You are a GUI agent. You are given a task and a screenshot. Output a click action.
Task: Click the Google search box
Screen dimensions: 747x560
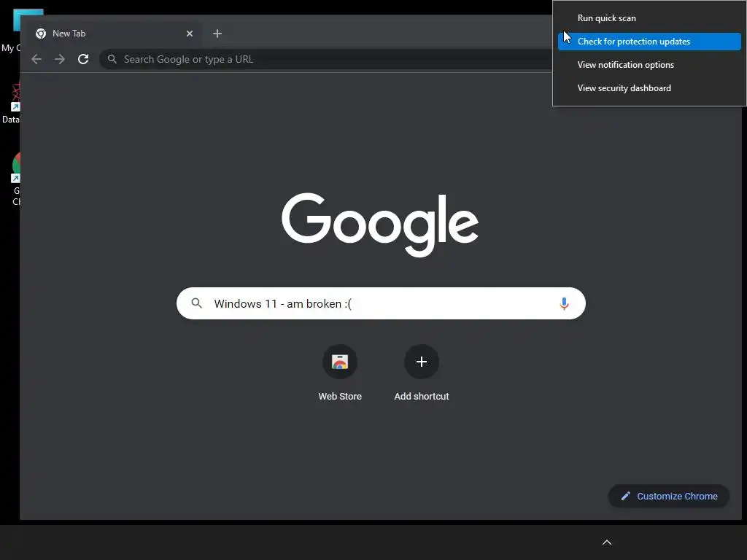point(381,303)
